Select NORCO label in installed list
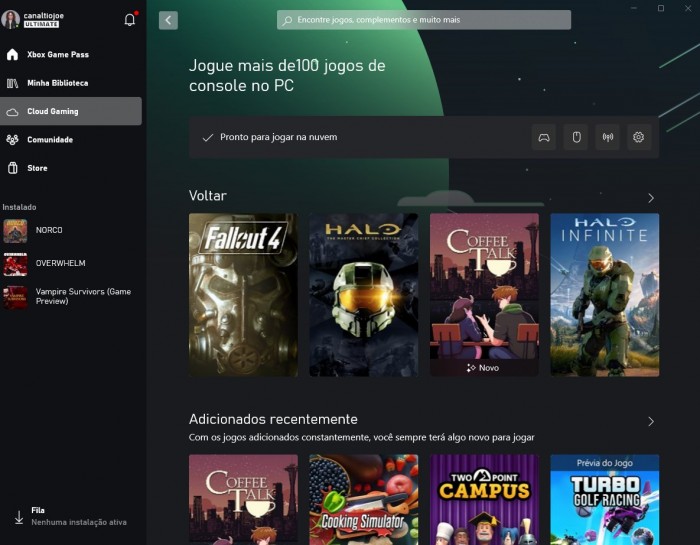The image size is (700, 545). tap(49, 230)
